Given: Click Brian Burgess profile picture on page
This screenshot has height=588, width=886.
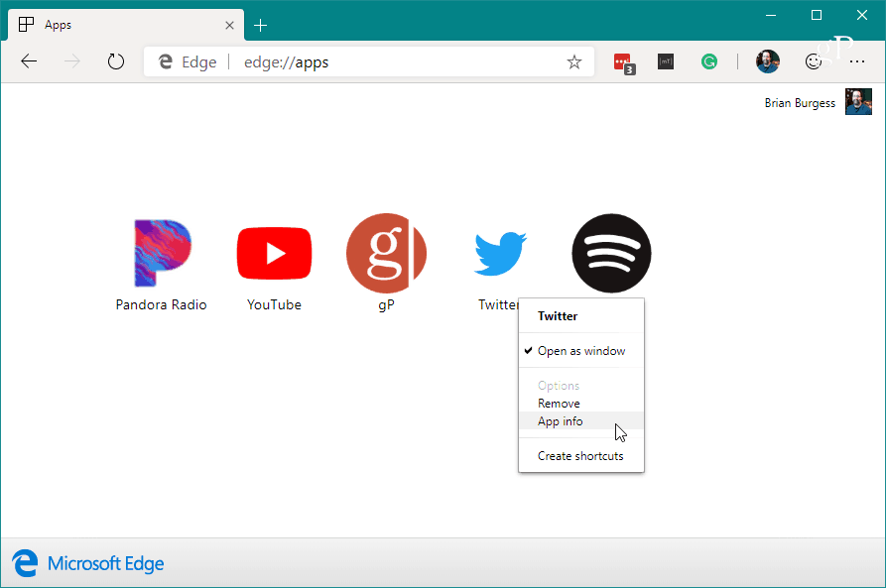Looking at the screenshot, I should [x=858, y=102].
